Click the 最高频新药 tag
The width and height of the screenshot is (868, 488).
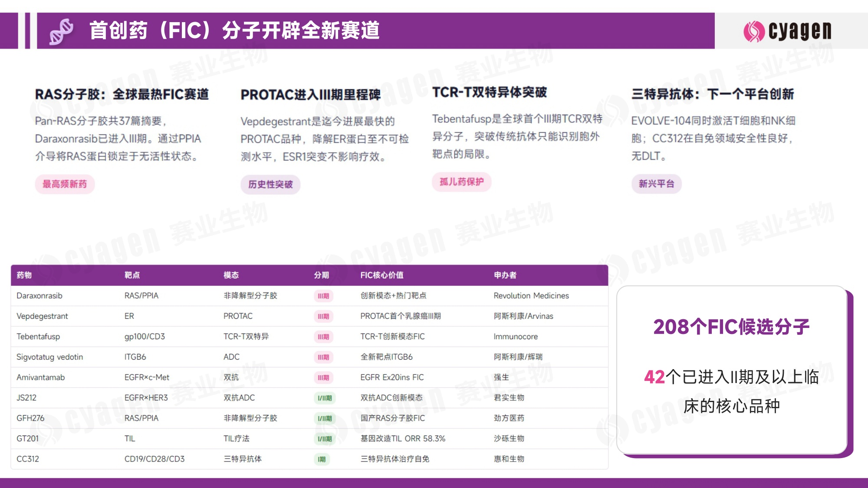click(x=65, y=184)
